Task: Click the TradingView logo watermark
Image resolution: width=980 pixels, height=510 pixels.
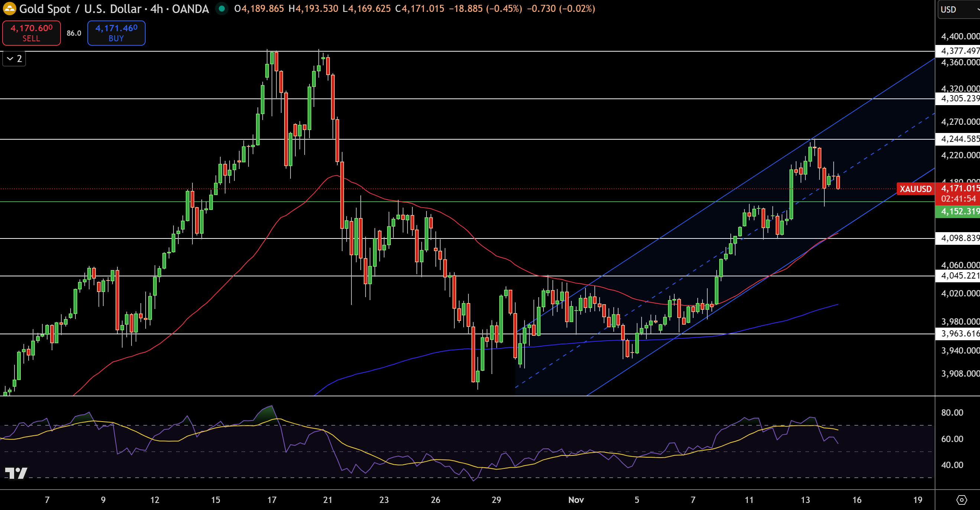Action: (17, 473)
